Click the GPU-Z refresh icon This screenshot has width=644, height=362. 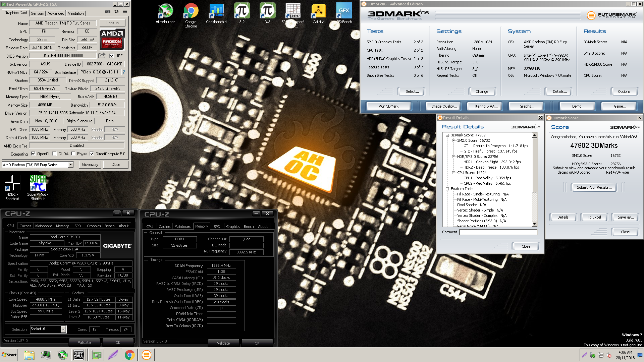[x=116, y=12]
